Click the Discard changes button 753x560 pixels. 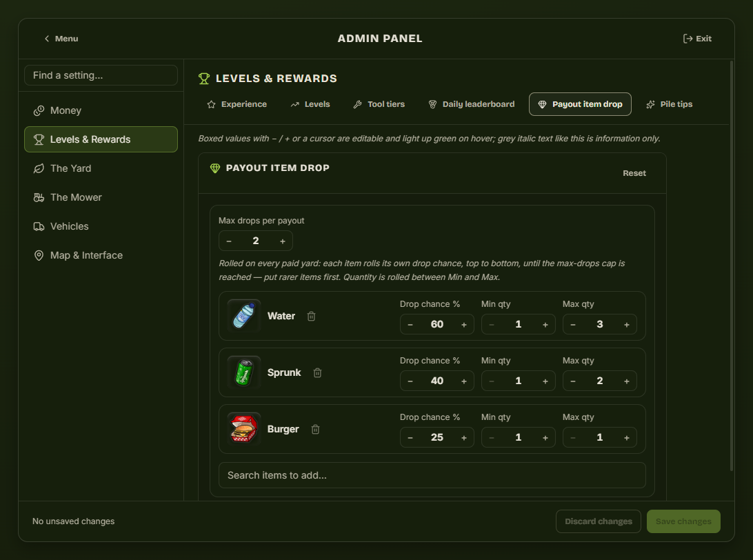[x=599, y=521]
